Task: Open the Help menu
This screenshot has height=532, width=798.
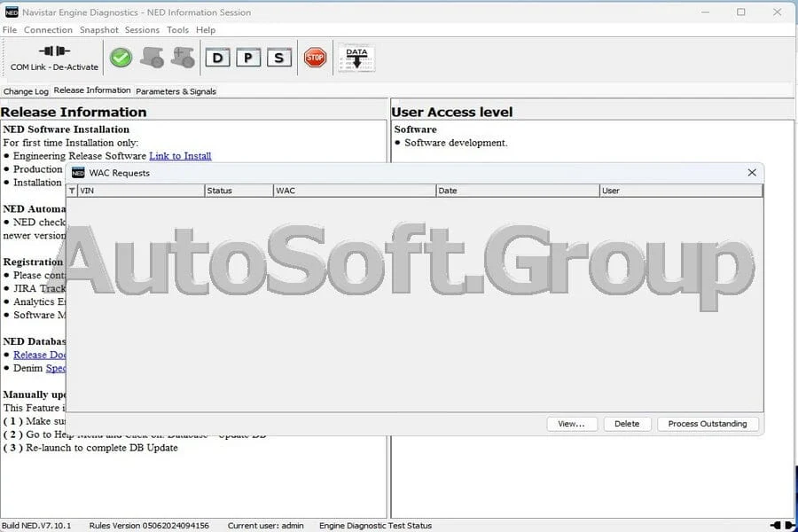Action: pyautogui.click(x=206, y=30)
